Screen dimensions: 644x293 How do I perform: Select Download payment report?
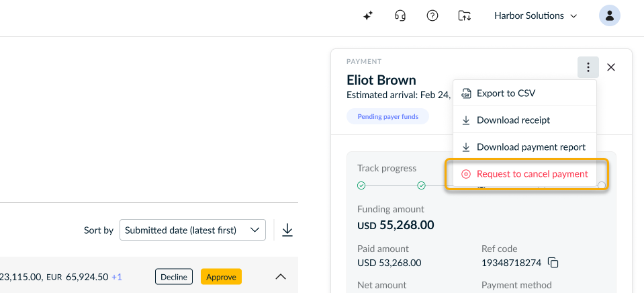[524, 146]
